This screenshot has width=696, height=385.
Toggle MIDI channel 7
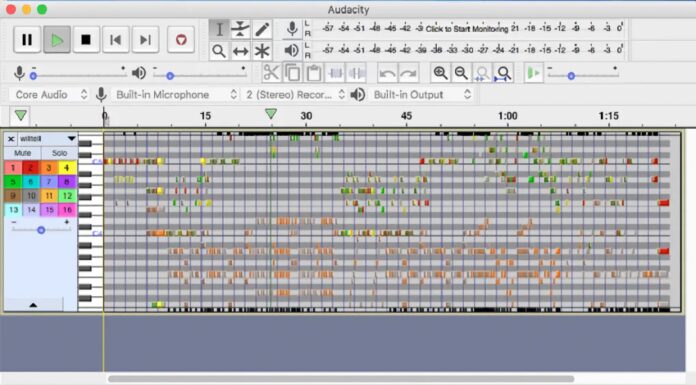[49, 182]
